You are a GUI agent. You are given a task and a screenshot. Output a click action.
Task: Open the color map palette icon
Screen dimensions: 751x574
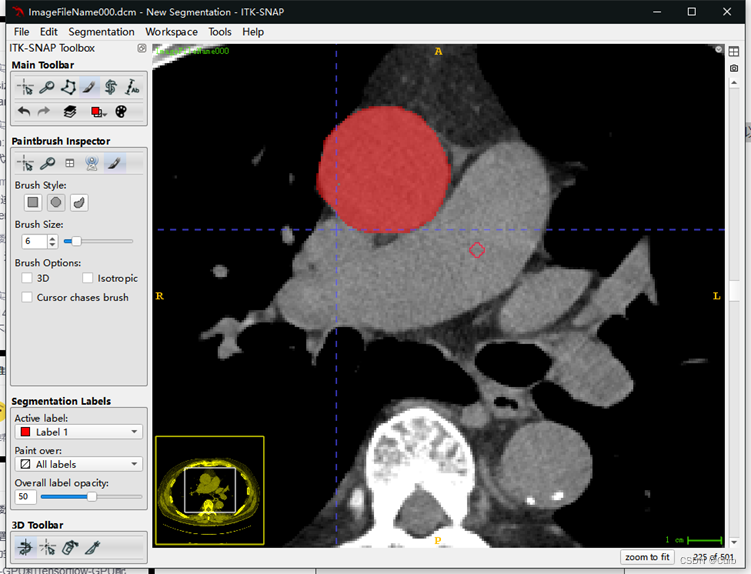pyautogui.click(x=121, y=112)
